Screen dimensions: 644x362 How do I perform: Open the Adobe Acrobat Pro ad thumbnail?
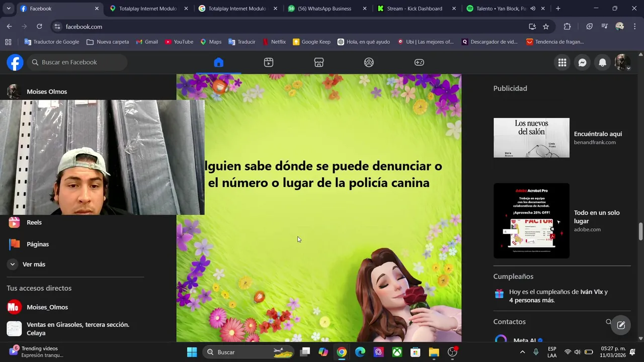click(x=531, y=221)
